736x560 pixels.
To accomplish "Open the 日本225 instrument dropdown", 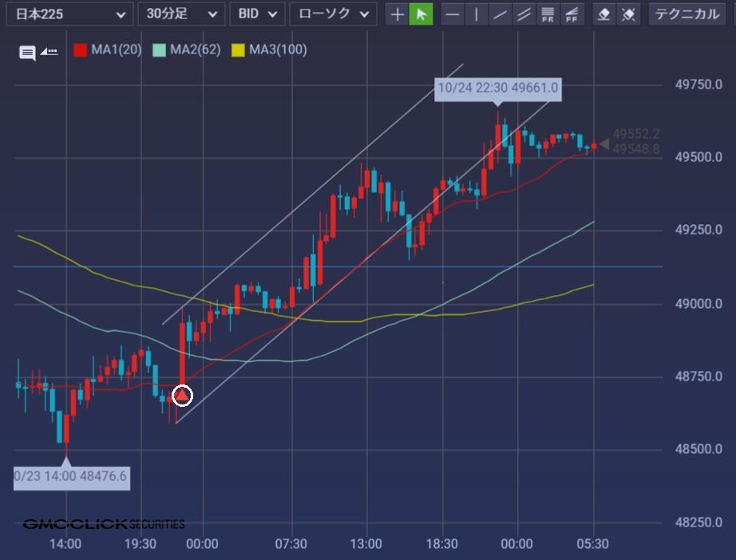I will 67,14.
